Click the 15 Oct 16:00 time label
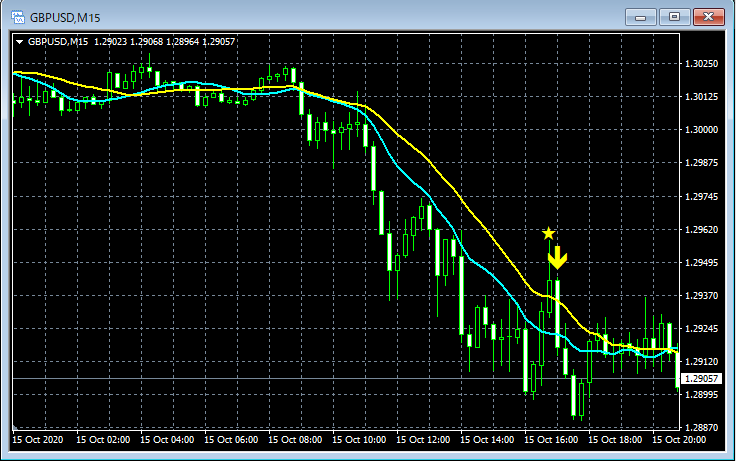This screenshot has width=736, height=461. 551,440
